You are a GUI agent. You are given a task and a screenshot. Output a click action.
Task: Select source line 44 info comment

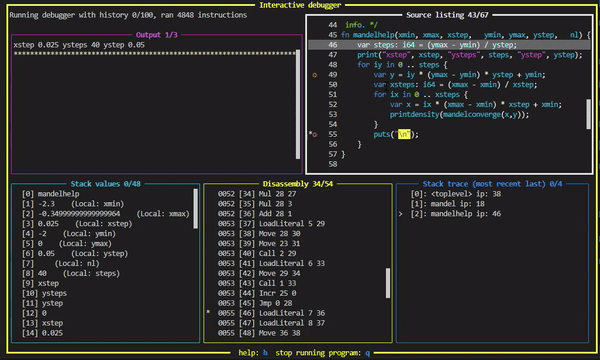pos(353,25)
